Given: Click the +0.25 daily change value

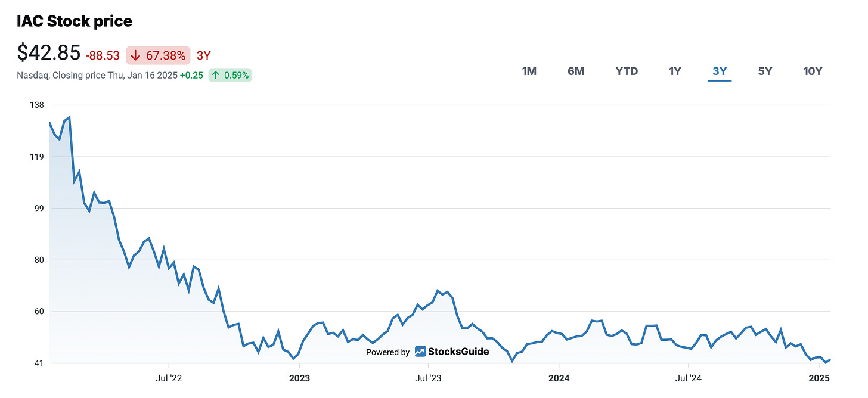Looking at the screenshot, I should click(191, 76).
